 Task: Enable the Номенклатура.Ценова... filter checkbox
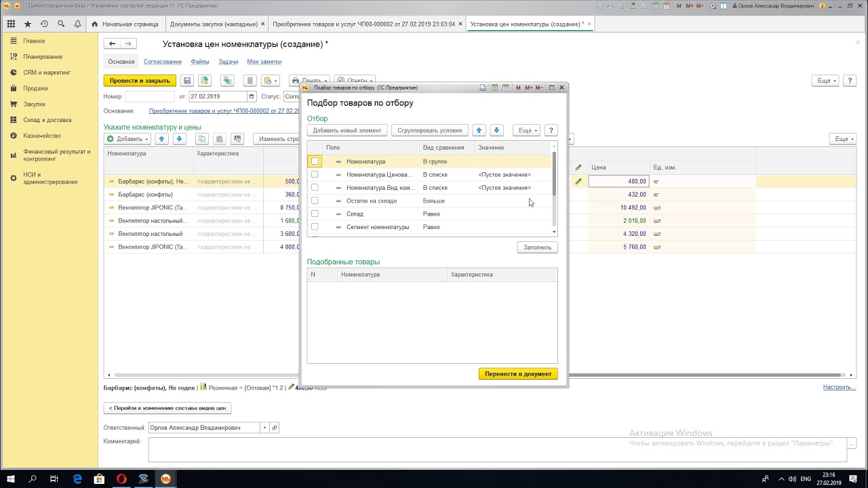pyautogui.click(x=315, y=174)
